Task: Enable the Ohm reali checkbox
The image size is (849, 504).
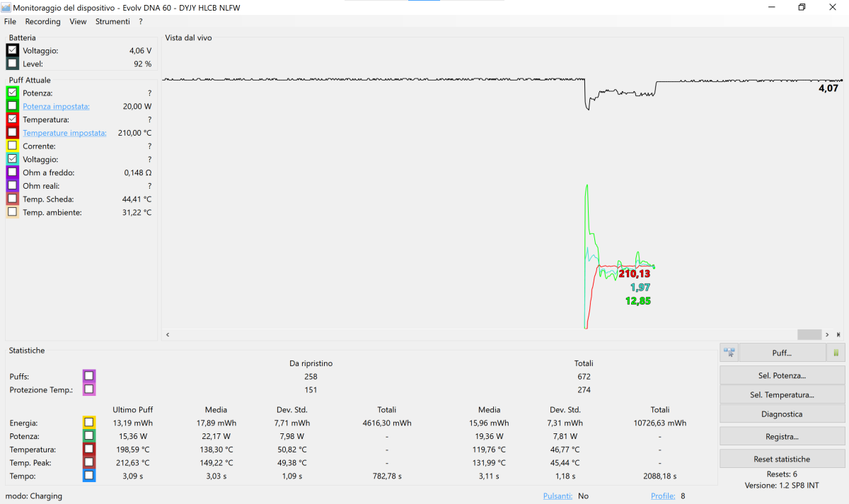Action: pyautogui.click(x=12, y=185)
